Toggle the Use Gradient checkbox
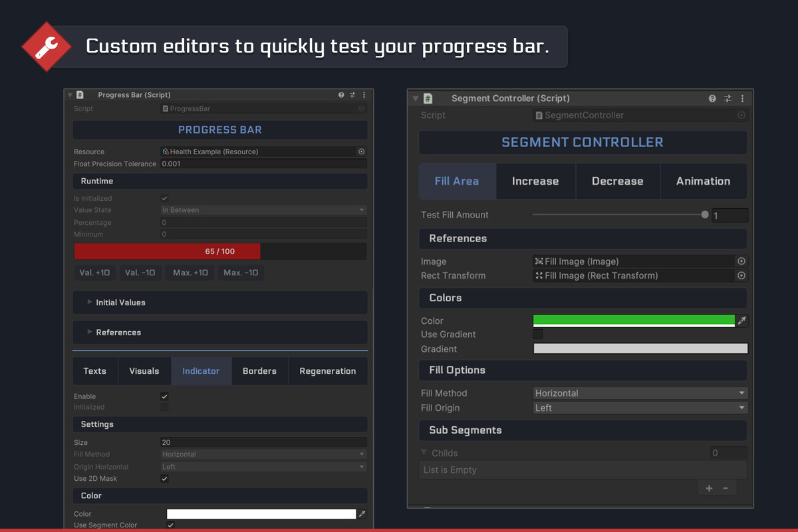Viewport: 798px width, 532px height. (538, 334)
